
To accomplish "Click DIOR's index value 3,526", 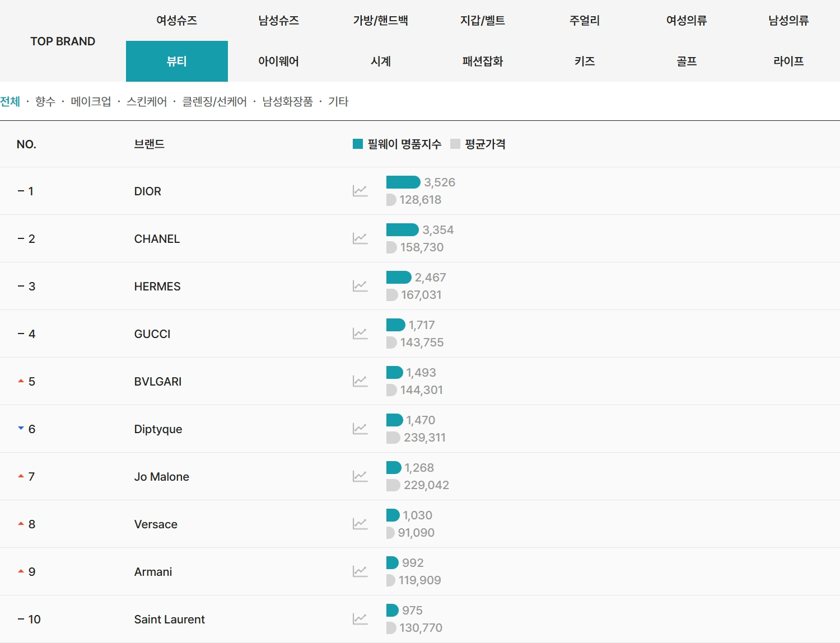I will tap(440, 182).
